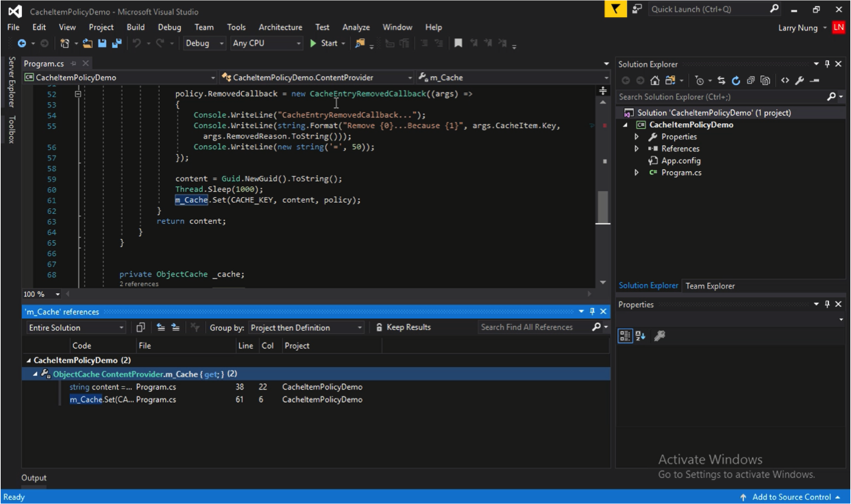Click the Copy icon in references toolbar

[140, 327]
